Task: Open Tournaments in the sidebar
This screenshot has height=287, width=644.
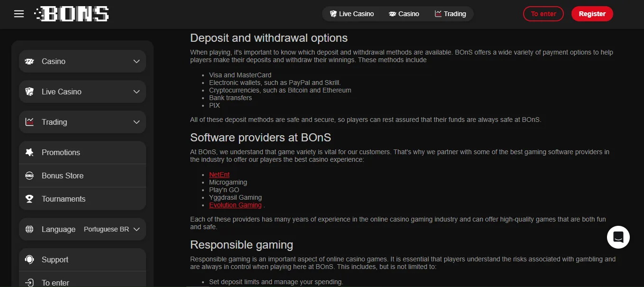Action: (x=83, y=199)
